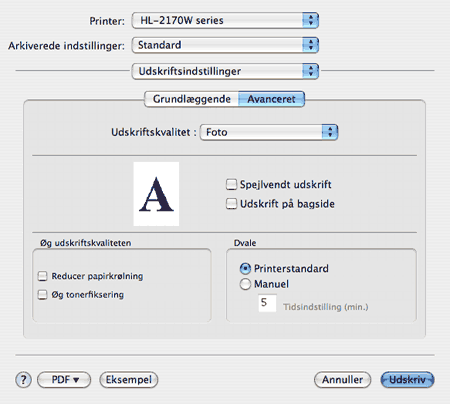Select the Printerstandard radio button

click(245, 268)
